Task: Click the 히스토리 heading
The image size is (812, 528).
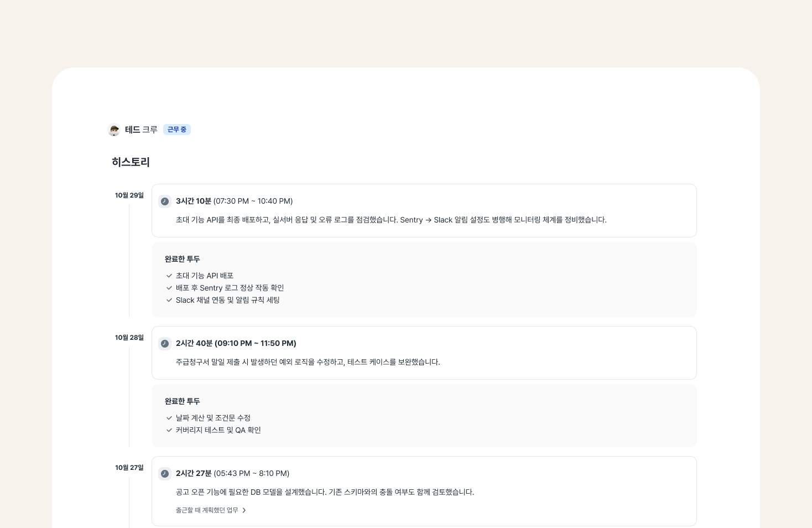Action: tap(131, 162)
